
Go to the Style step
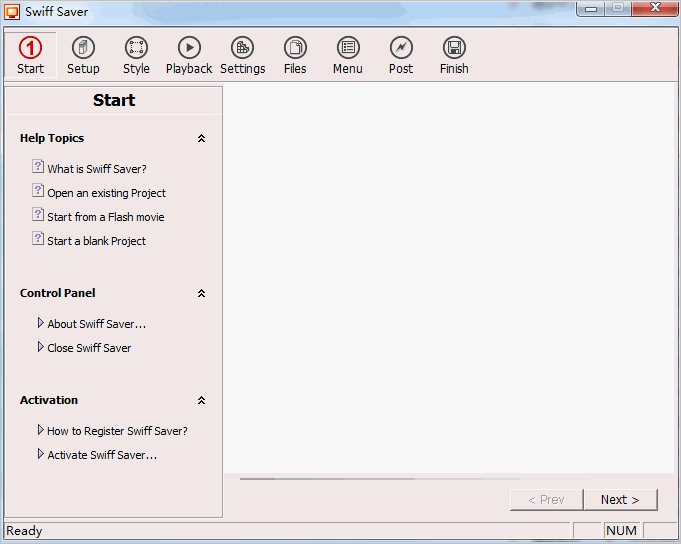[x=136, y=55]
